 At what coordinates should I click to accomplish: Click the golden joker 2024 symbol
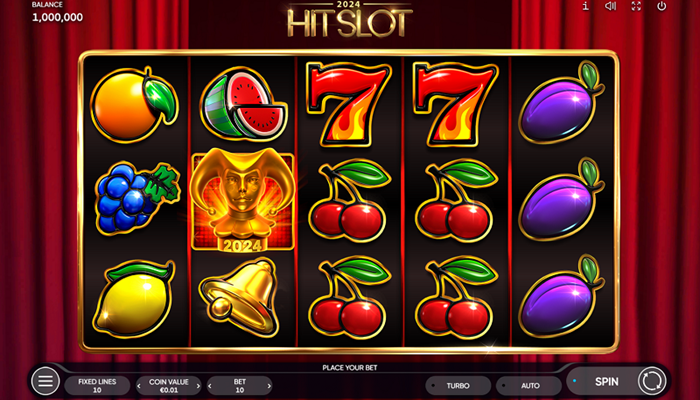click(x=243, y=200)
